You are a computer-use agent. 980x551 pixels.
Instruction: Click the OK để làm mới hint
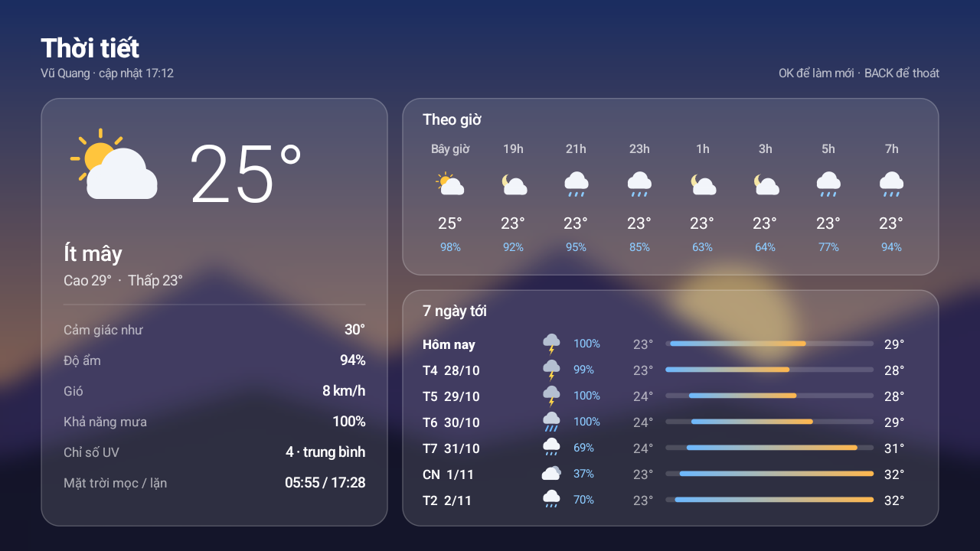816,73
